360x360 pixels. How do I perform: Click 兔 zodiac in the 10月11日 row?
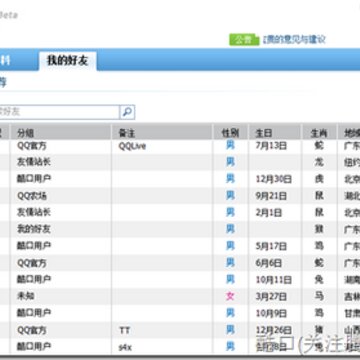coord(319,279)
